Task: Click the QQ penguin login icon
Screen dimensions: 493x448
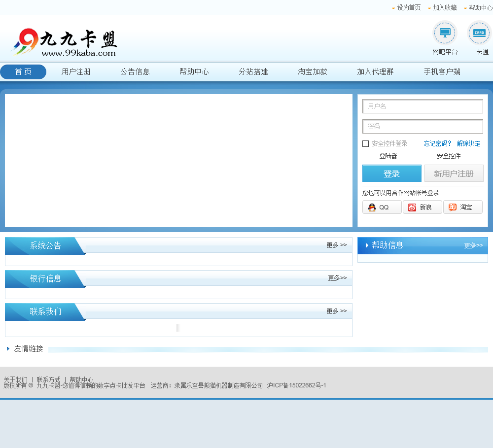Action: pos(372,207)
